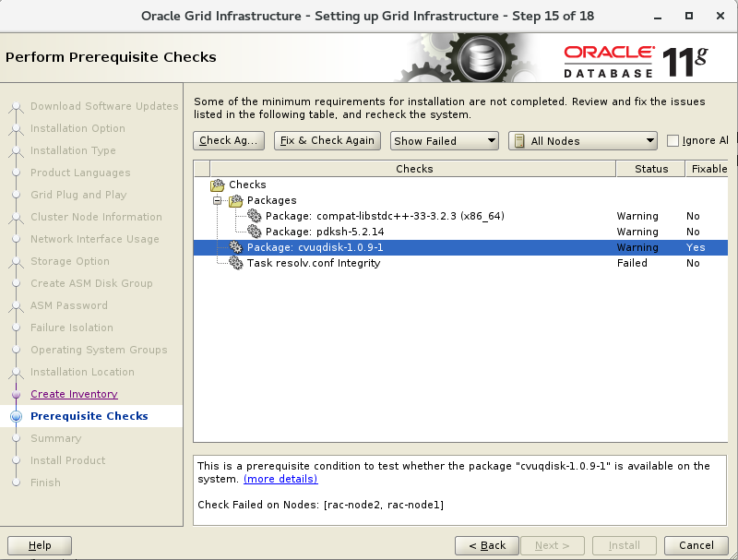Go to Create Inventory step link
The width and height of the screenshot is (738, 560).
coord(74,394)
